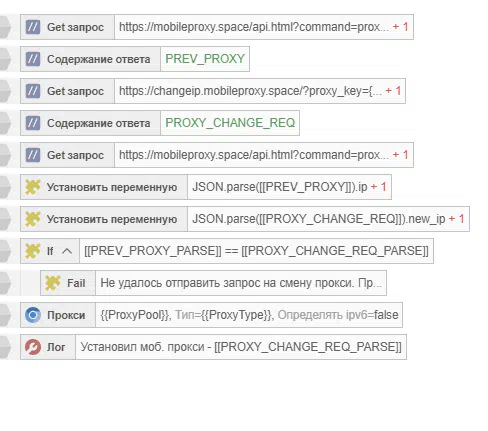Click the red wrench icon of the Лог action
This screenshot has width=488, height=431.
(33, 347)
